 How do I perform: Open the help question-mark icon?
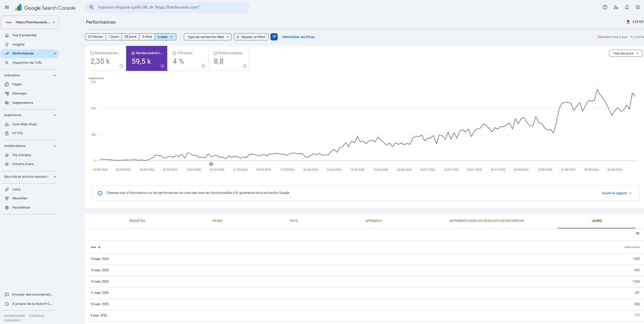coord(605,7)
